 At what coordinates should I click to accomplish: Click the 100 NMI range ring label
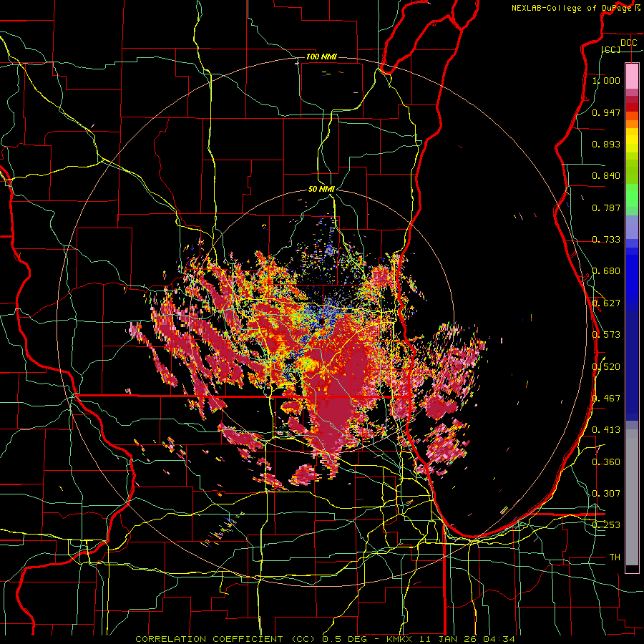click(x=321, y=57)
